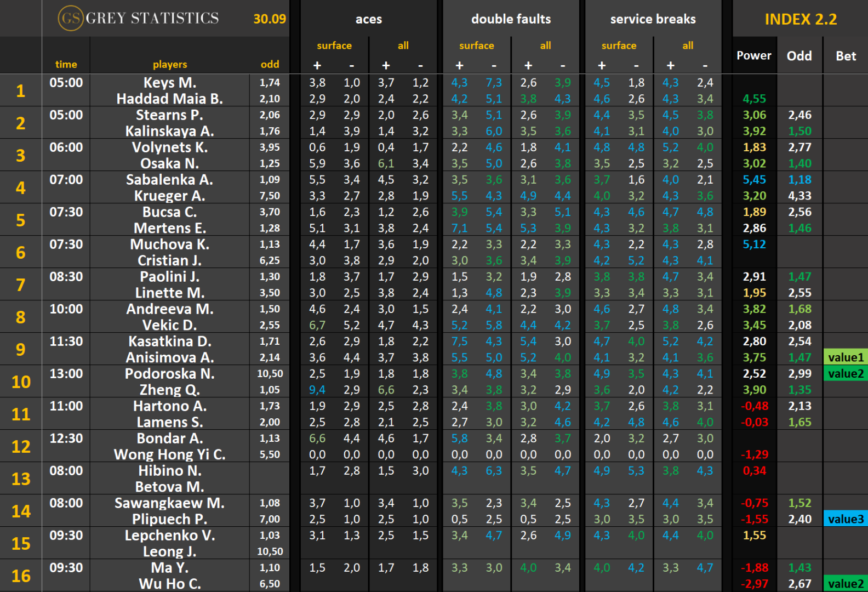
Task: Click Power value -1,29 for Wong Hong Yi
Action: point(755,454)
